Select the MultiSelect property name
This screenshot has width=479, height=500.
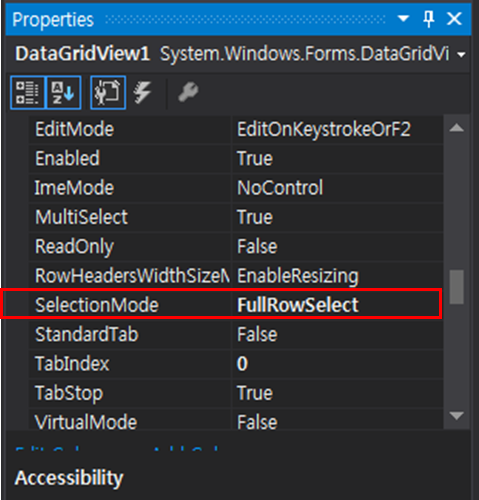pyautogui.click(x=81, y=217)
